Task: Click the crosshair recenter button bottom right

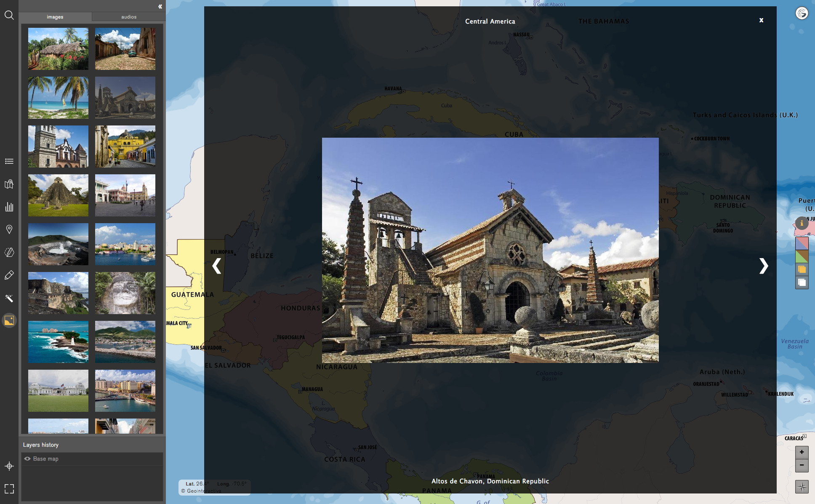Action: tap(802, 487)
